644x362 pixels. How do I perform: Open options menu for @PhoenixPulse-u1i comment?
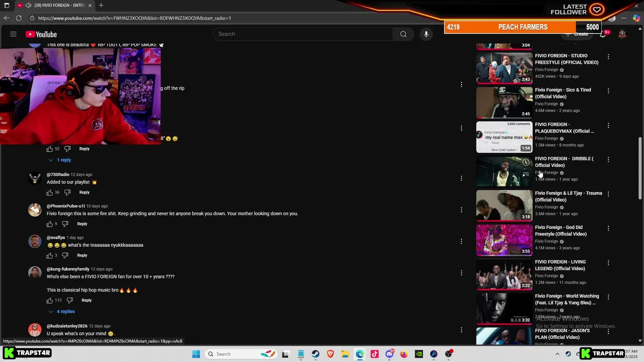[461, 210]
